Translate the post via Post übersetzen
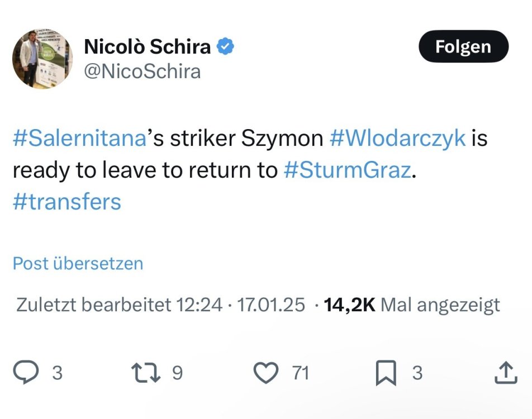Screen dimensions: 532x419 coord(78,263)
